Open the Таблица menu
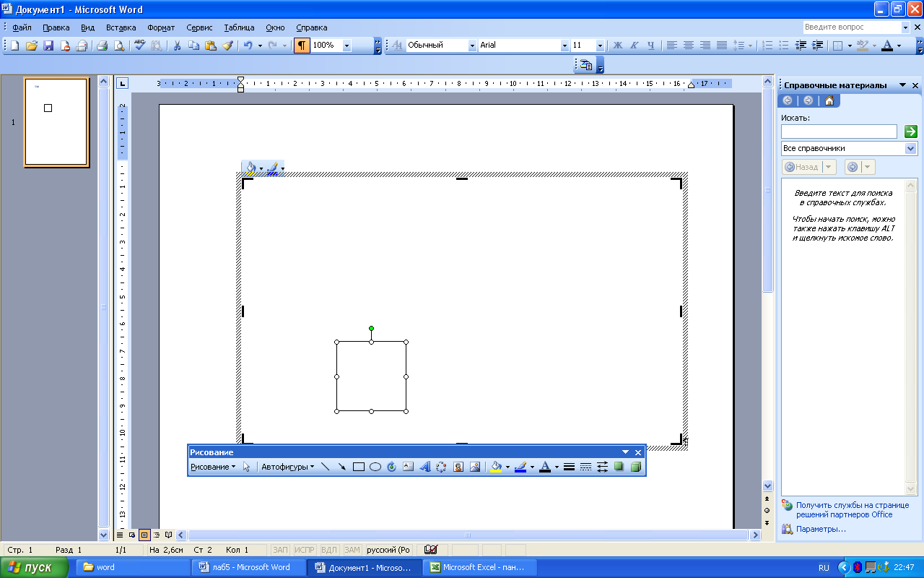The height and width of the screenshot is (578, 924). pos(239,27)
